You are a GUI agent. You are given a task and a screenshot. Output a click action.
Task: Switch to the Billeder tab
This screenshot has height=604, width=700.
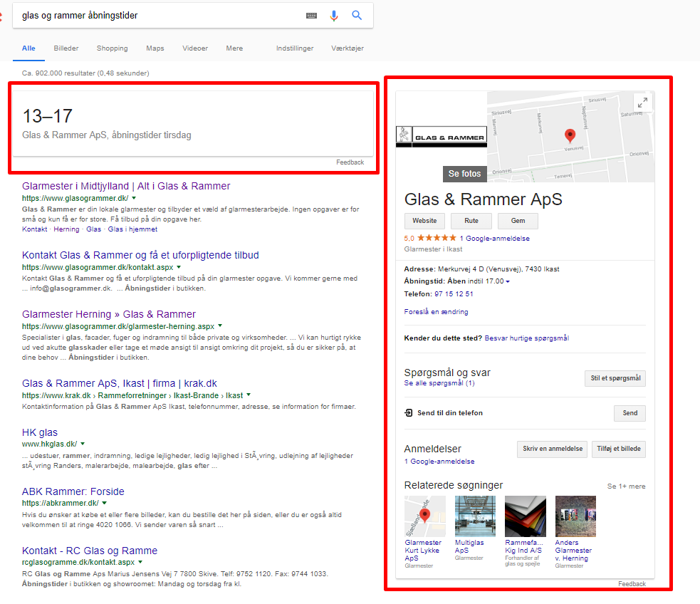(x=66, y=48)
